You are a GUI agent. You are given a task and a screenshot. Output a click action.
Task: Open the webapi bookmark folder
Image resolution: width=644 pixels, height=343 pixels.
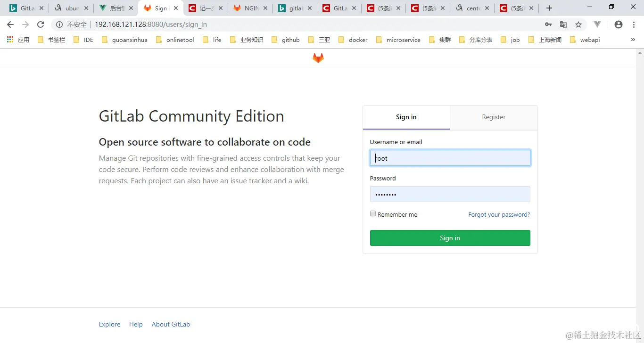point(585,40)
